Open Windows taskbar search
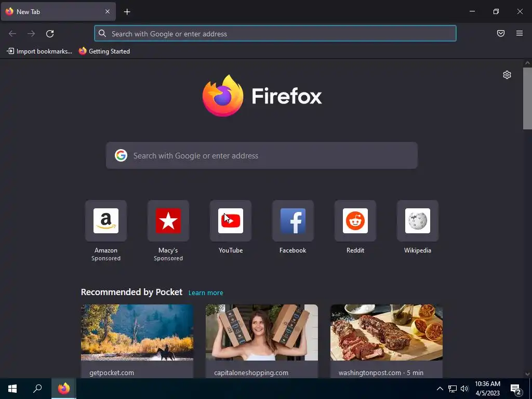 (37, 389)
